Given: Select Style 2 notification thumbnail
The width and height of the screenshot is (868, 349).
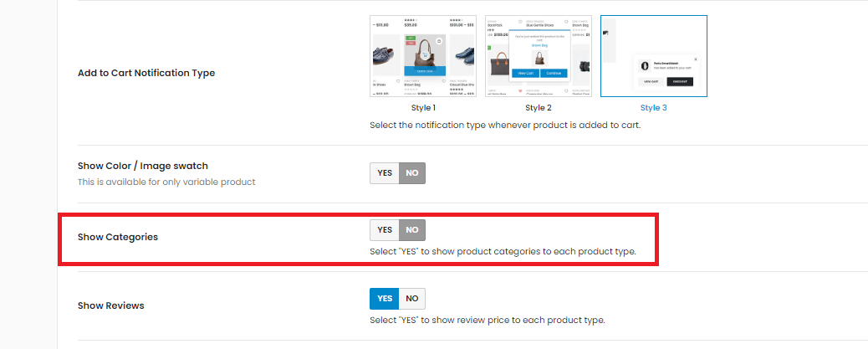Looking at the screenshot, I should [x=539, y=56].
